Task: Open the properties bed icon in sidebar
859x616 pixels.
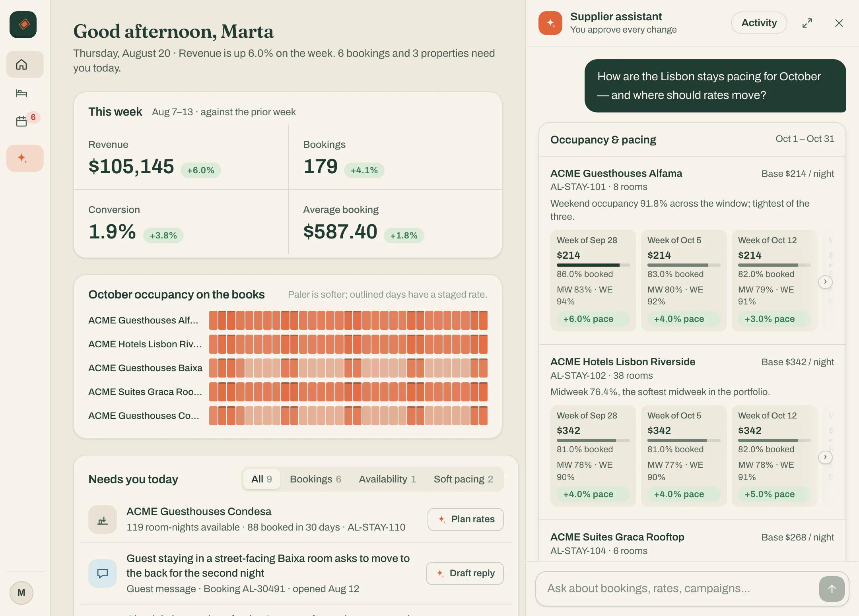Action: [21, 93]
